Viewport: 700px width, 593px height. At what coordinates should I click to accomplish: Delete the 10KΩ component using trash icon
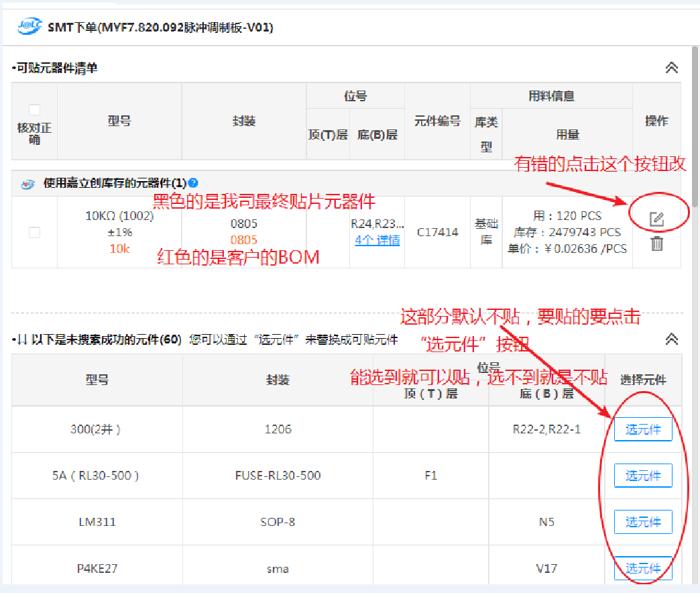point(656,244)
